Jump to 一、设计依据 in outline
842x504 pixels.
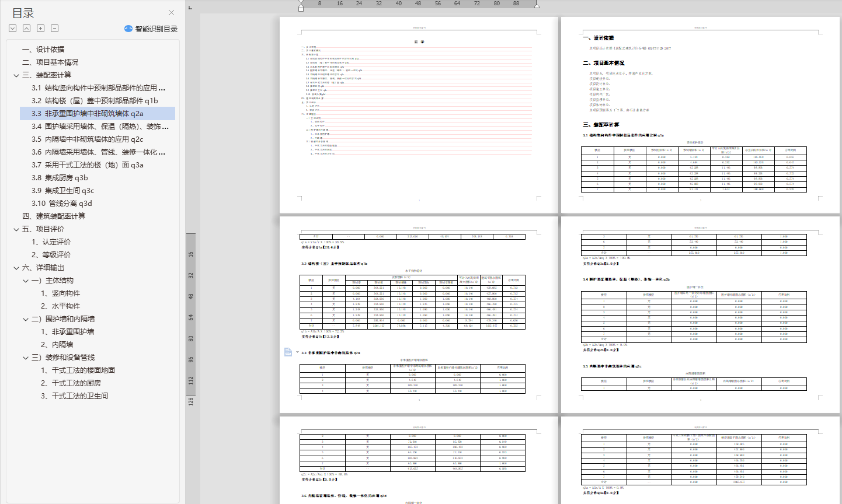click(x=43, y=50)
